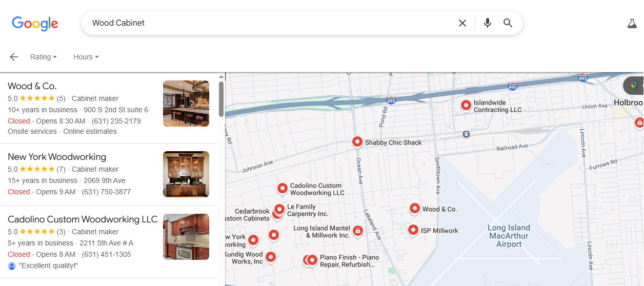This screenshot has height=286, width=644.
Task: Click the shopping pin near Holbrook
Action: tap(639, 123)
